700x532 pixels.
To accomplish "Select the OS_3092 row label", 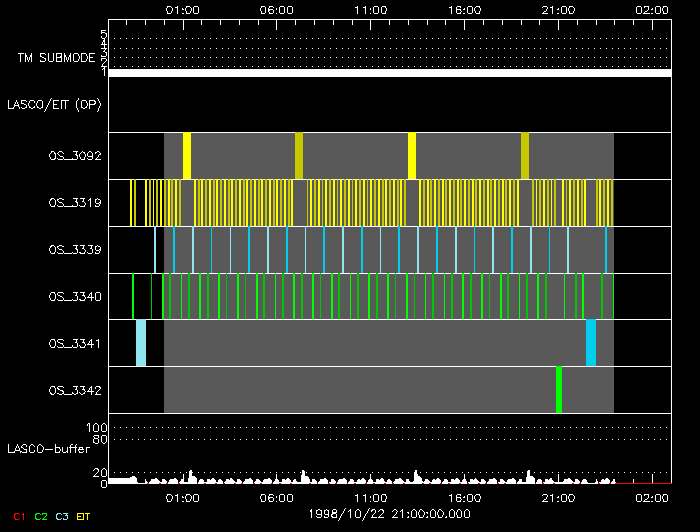I will [x=73, y=156].
